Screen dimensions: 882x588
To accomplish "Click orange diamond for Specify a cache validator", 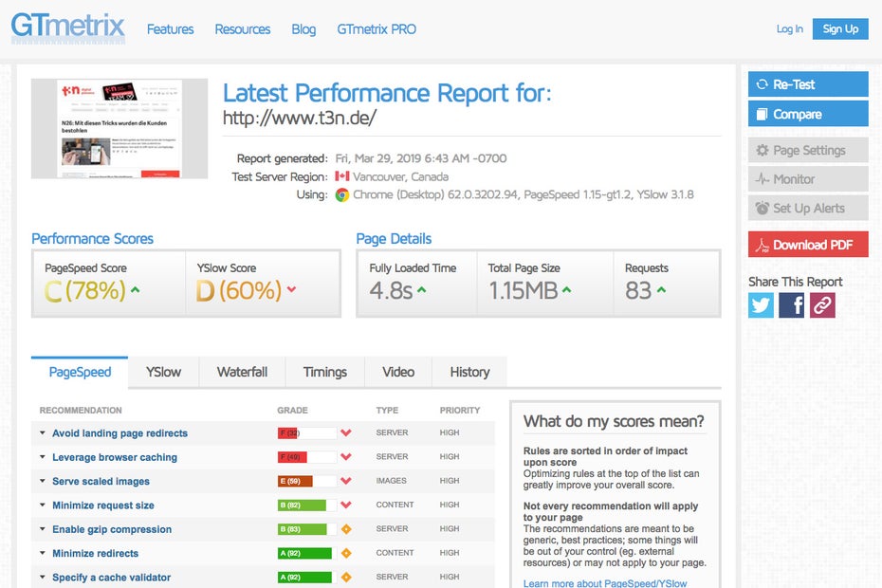I will (x=346, y=577).
